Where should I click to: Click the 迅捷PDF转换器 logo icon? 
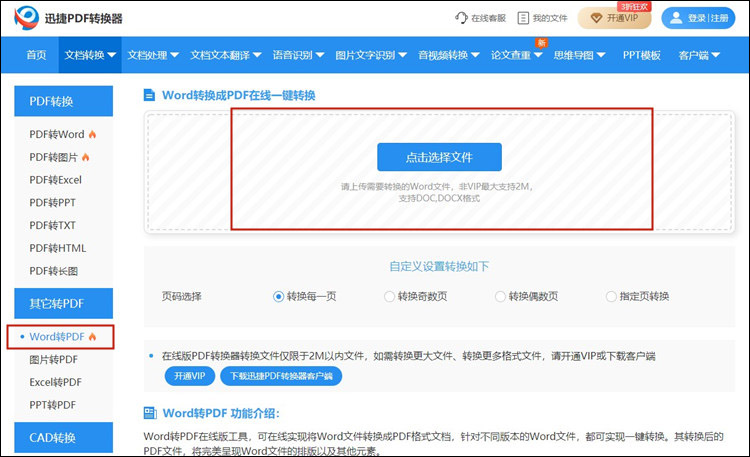[x=26, y=18]
